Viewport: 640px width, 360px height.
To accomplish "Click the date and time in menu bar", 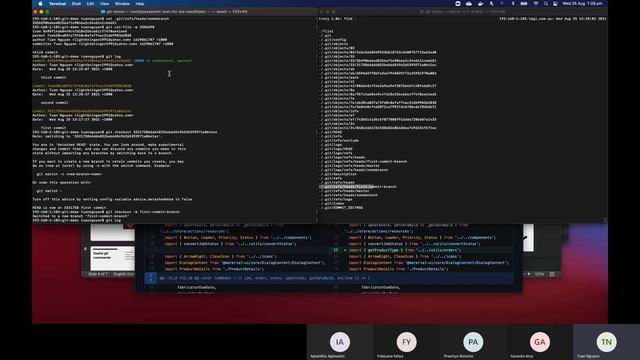I will 582,4.
